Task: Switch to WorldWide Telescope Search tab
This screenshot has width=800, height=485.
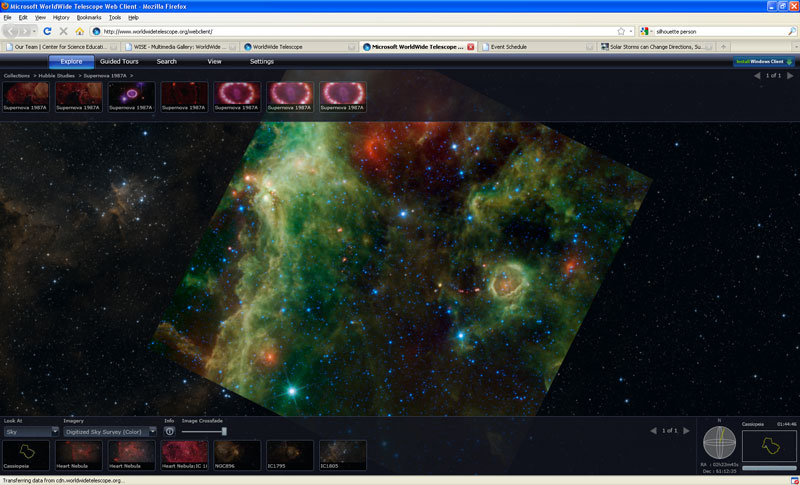Action: pos(166,62)
